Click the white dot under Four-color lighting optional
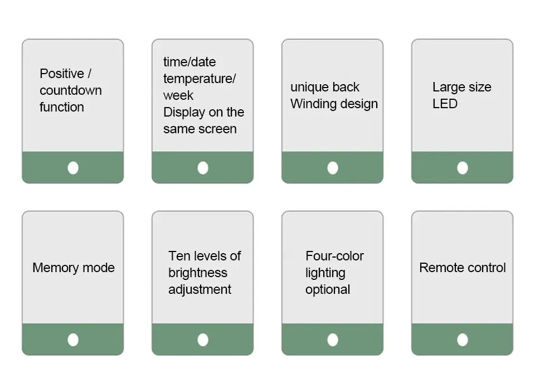Screen dimensions: 535x392 [333, 340]
